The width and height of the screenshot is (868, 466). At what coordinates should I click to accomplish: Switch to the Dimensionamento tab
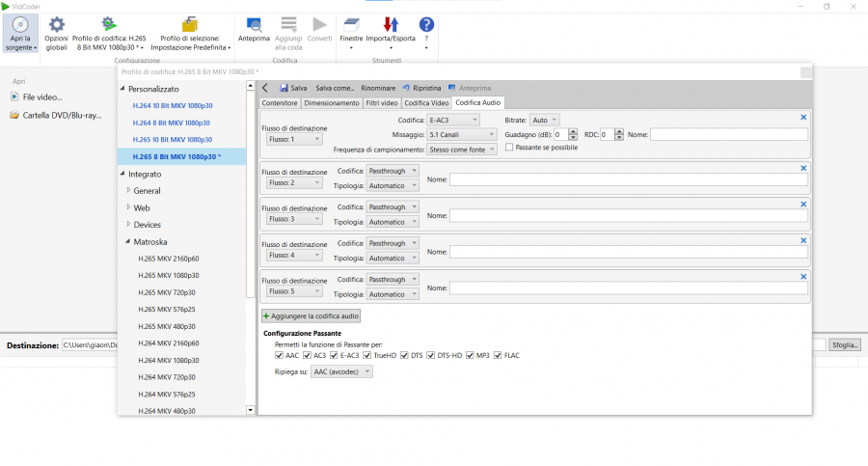[332, 103]
